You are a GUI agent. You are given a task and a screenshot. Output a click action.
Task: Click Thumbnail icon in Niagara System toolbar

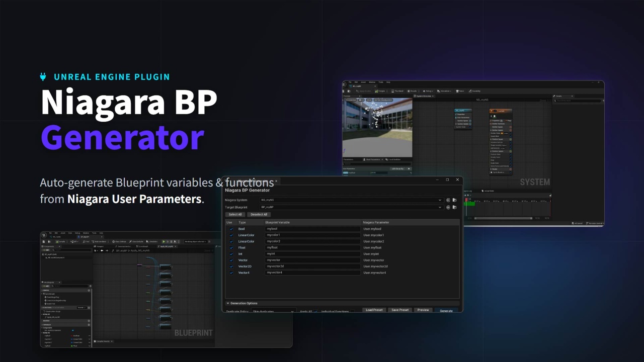(396, 91)
